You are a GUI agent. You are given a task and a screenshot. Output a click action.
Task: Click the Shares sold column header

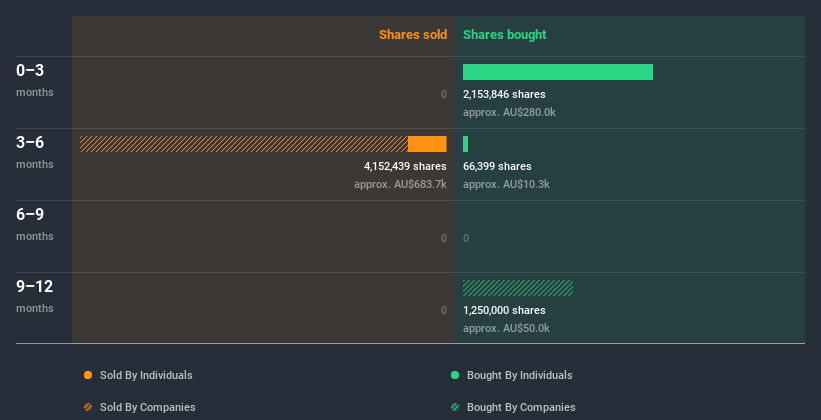click(x=413, y=35)
